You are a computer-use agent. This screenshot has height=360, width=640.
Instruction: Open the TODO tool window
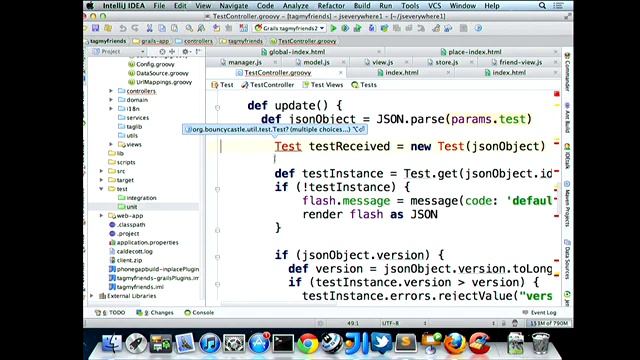(x=110, y=313)
